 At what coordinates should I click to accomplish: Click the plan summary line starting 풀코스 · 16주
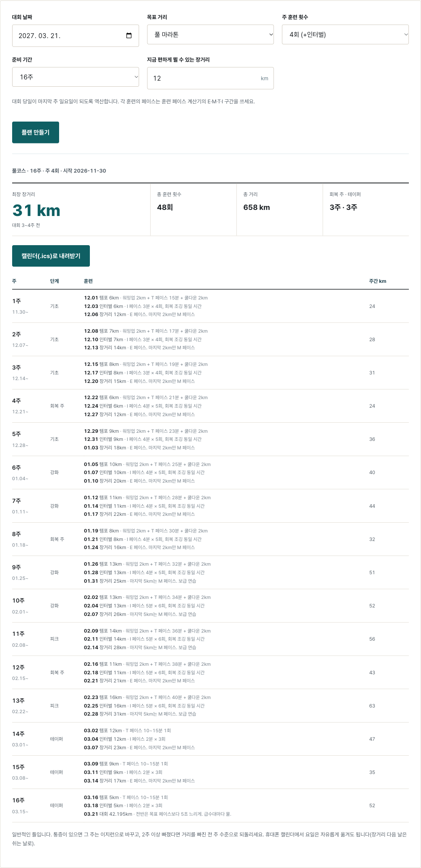(59, 171)
